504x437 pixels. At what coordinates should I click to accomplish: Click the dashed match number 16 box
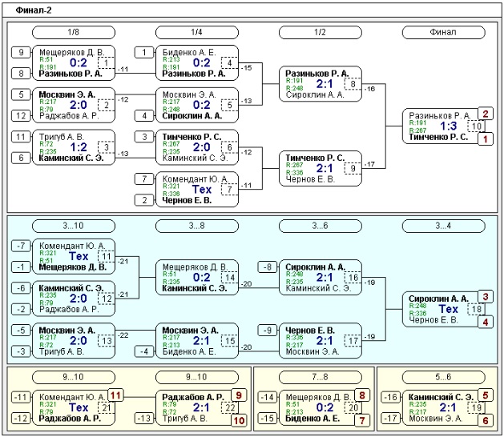point(353,278)
